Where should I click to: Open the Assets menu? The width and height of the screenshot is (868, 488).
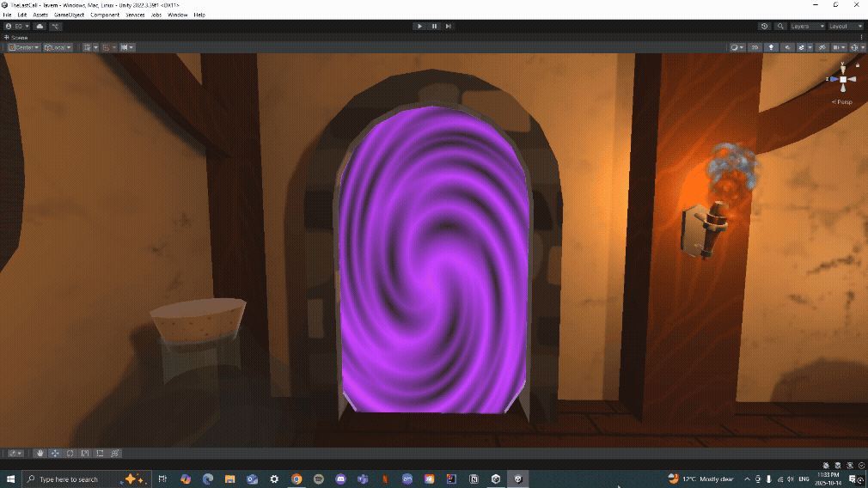click(x=40, y=15)
